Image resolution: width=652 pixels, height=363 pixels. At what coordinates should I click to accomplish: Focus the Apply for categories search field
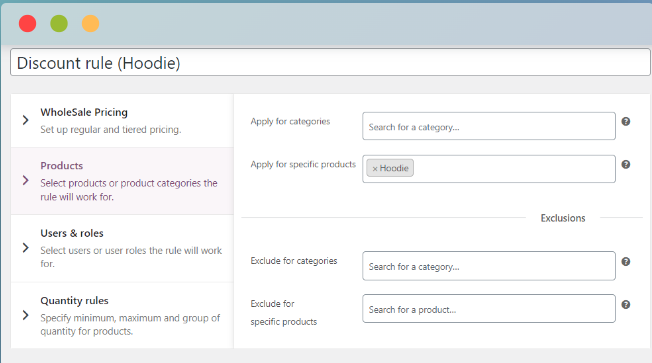[489, 126]
